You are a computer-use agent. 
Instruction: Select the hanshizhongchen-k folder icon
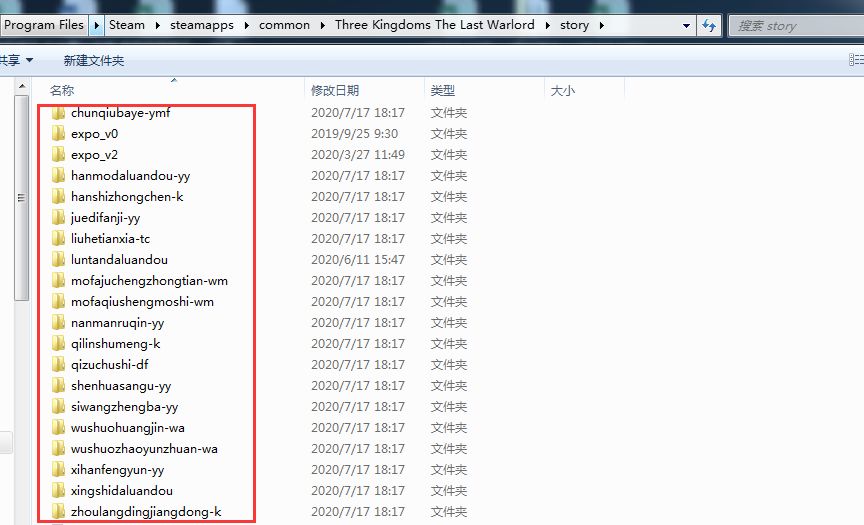[x=58, y=197]
